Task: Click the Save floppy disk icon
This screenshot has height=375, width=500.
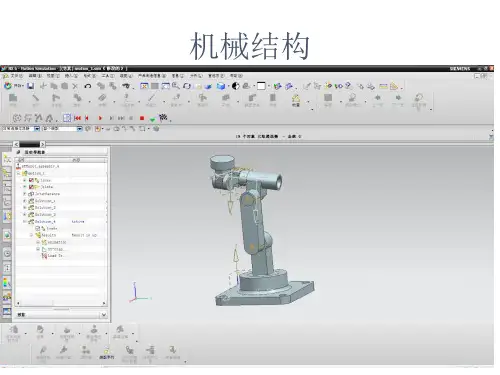Action: [30, 86]
